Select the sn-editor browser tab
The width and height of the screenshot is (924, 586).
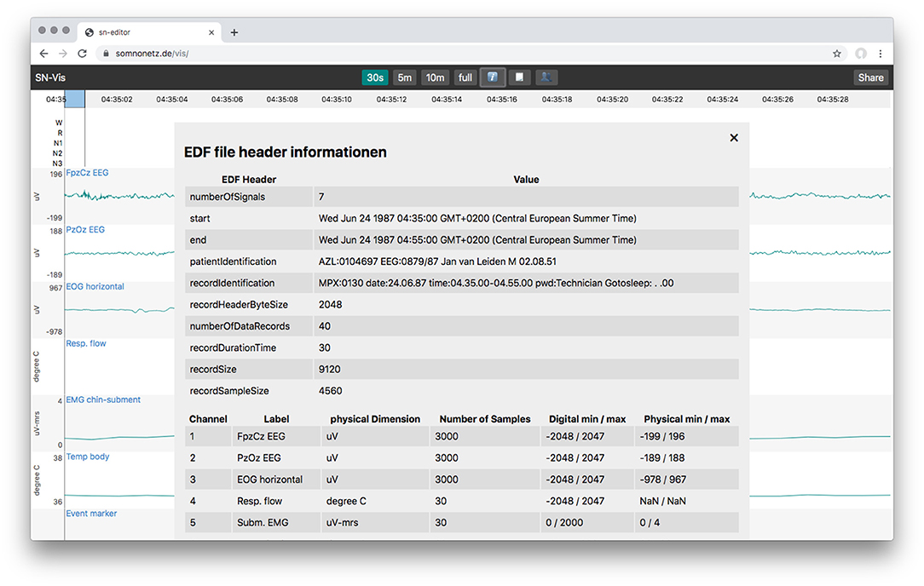tap(149, 32)
